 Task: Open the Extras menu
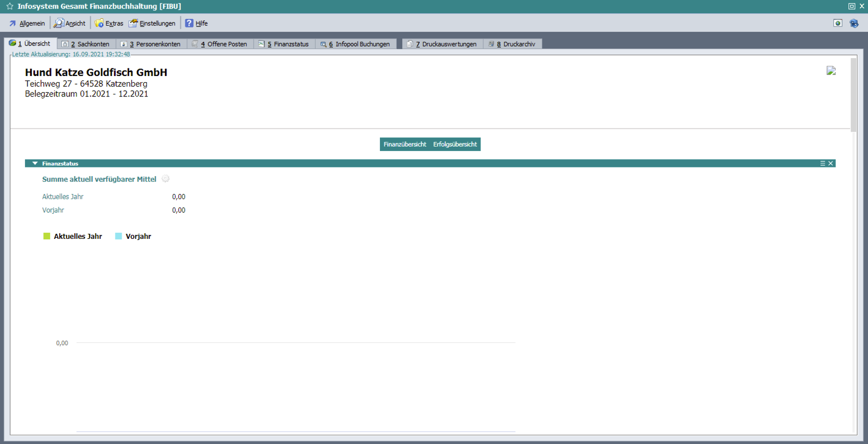click(109, 23)
